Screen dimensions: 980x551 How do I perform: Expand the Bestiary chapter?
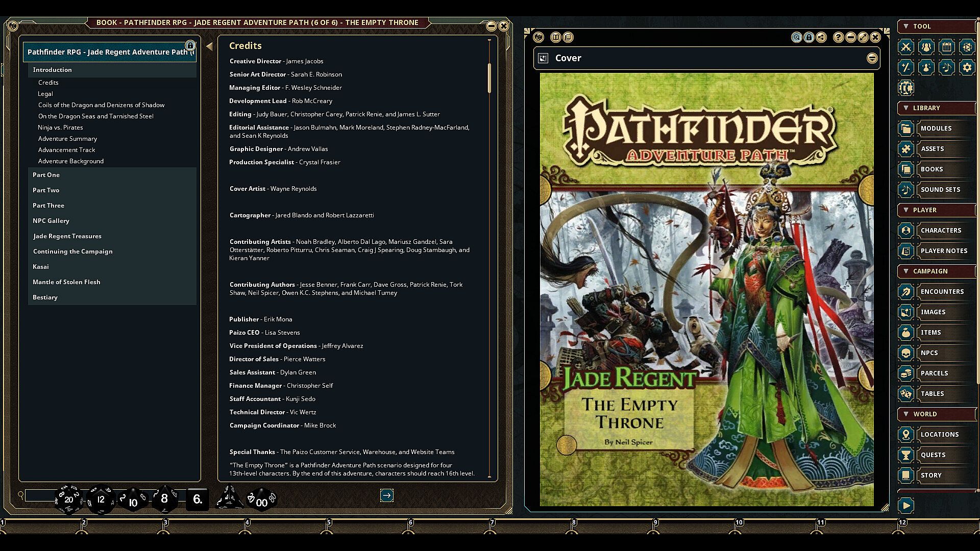coord(112,297)
